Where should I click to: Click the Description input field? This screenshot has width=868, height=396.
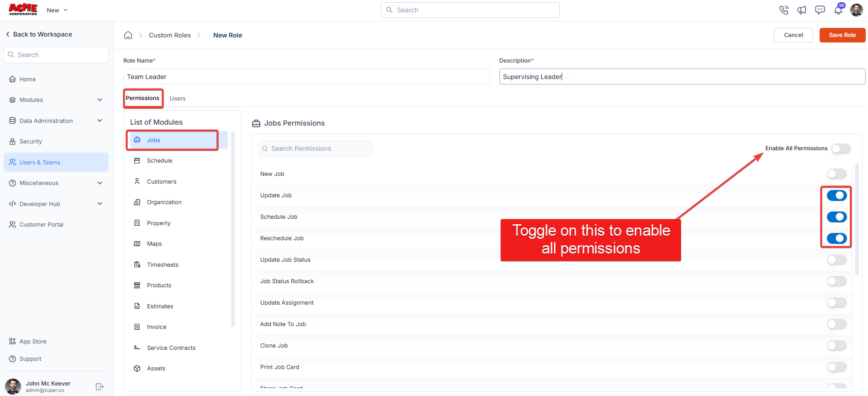click(x=682, y=77)
